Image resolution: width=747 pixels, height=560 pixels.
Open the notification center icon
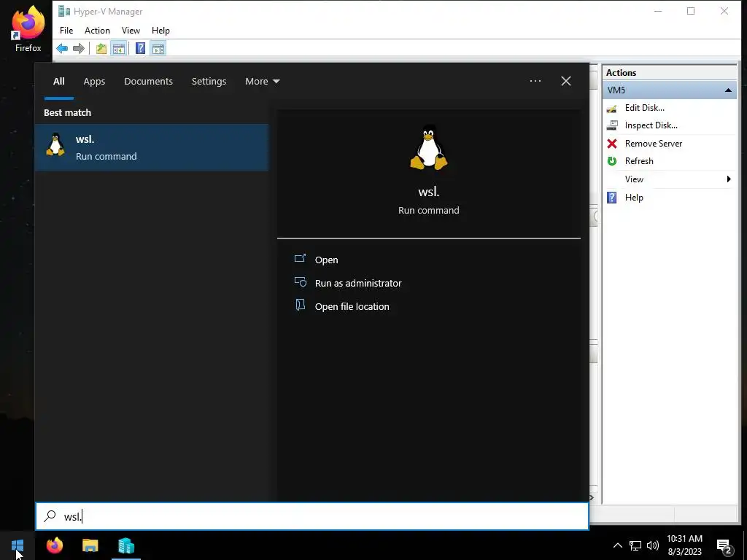(x=724, y=546)
